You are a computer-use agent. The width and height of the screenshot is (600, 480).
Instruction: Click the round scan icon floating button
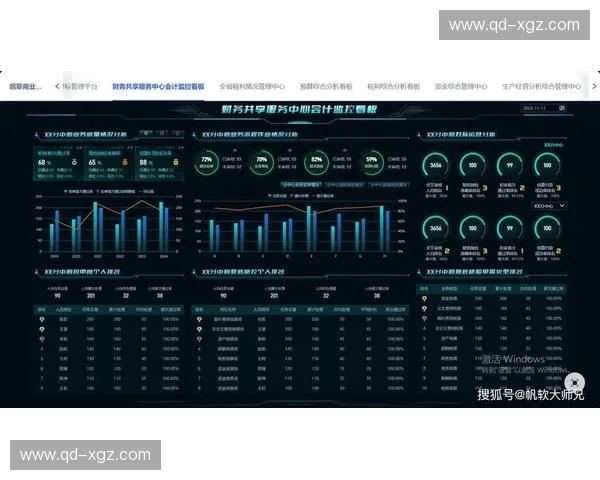(574, 382)
